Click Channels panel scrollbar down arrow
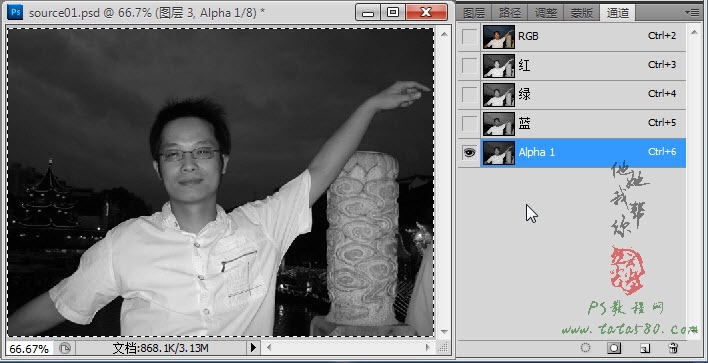The height and width of the screenshot is (363, 708). [x=694, y=330]
